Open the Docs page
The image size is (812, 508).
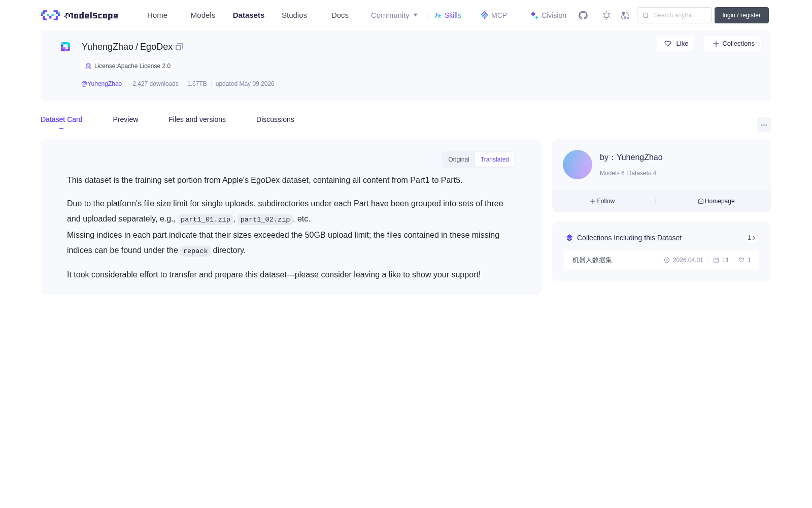(x=340, y=15)
